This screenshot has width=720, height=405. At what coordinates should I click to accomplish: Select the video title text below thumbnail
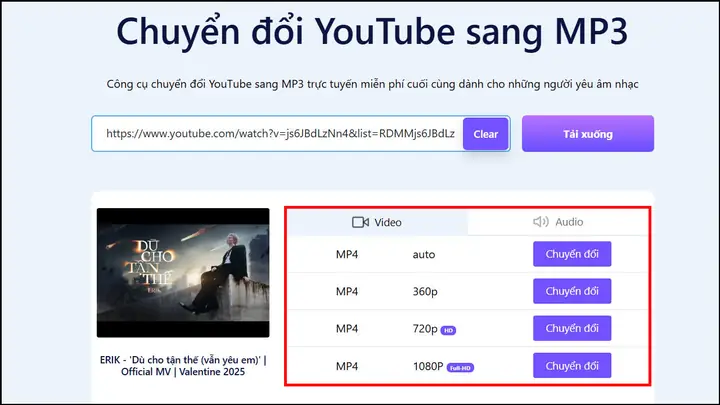183,366
